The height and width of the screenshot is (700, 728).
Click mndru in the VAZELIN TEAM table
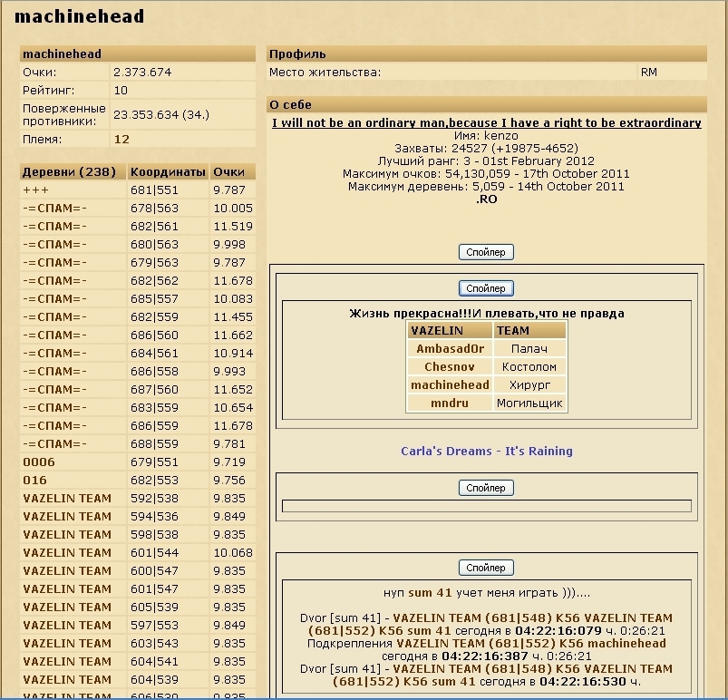(450, 403)
